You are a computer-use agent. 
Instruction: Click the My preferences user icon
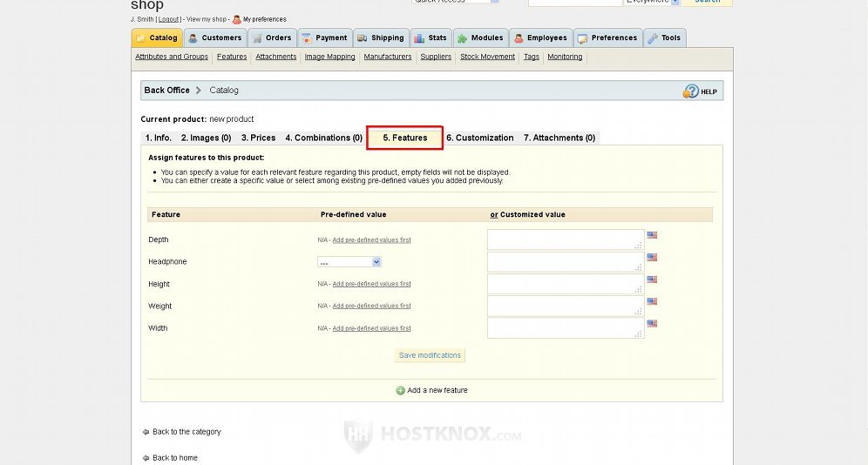(236, 19)
